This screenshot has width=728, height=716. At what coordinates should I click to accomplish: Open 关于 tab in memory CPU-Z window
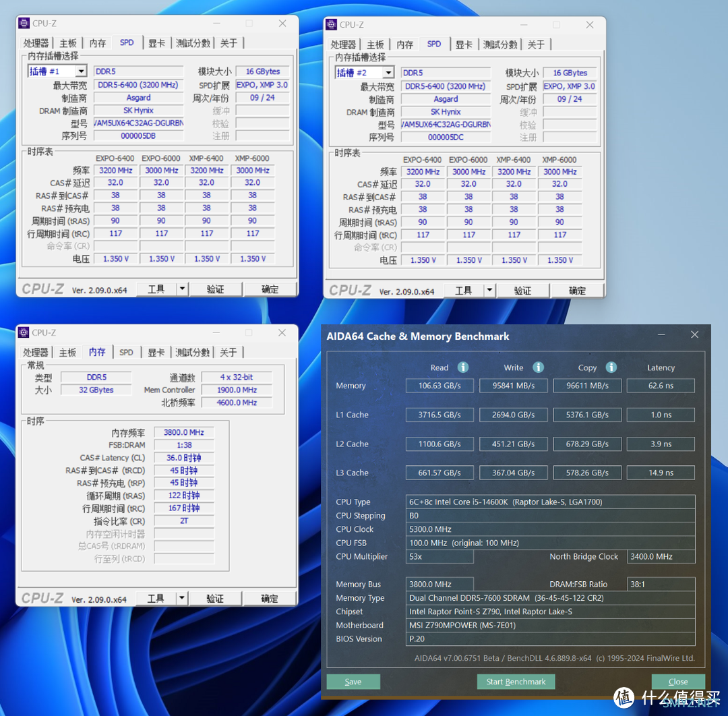[x=228, y=353]
